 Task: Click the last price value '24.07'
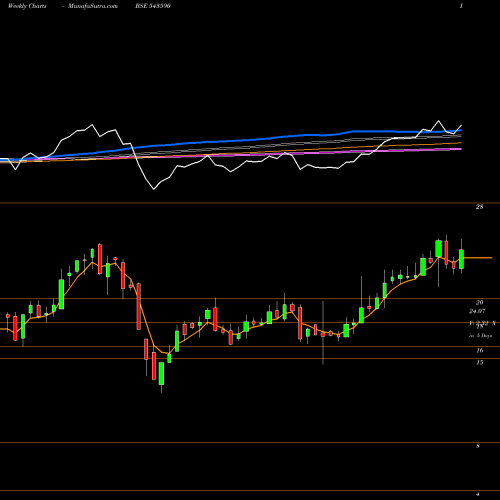click(x=477, y=311)
